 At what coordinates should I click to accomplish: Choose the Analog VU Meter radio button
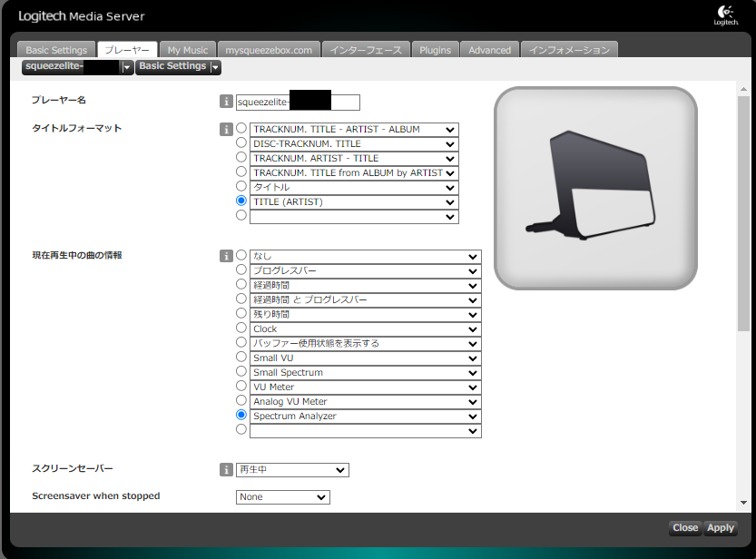(241, 400)
